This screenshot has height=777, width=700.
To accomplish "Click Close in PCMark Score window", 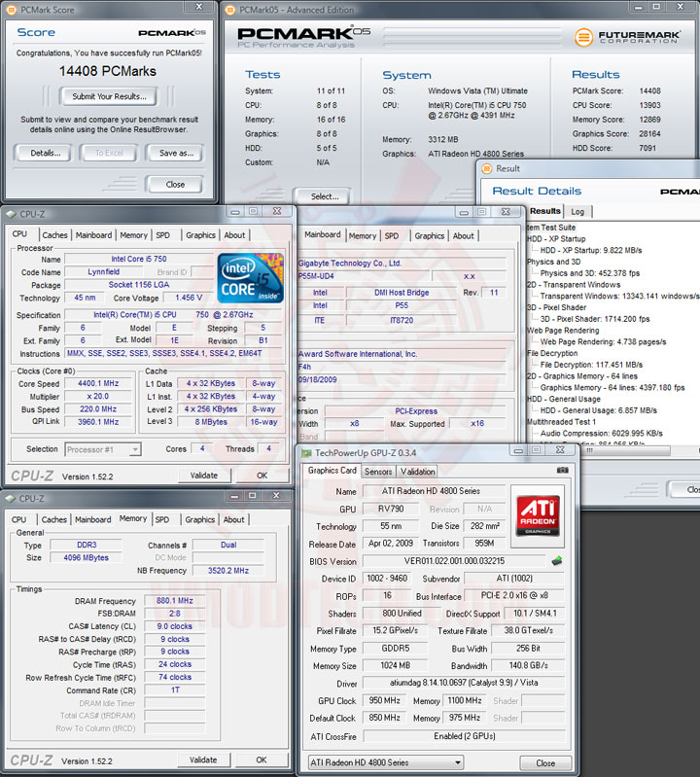I will tap(175, 185).
